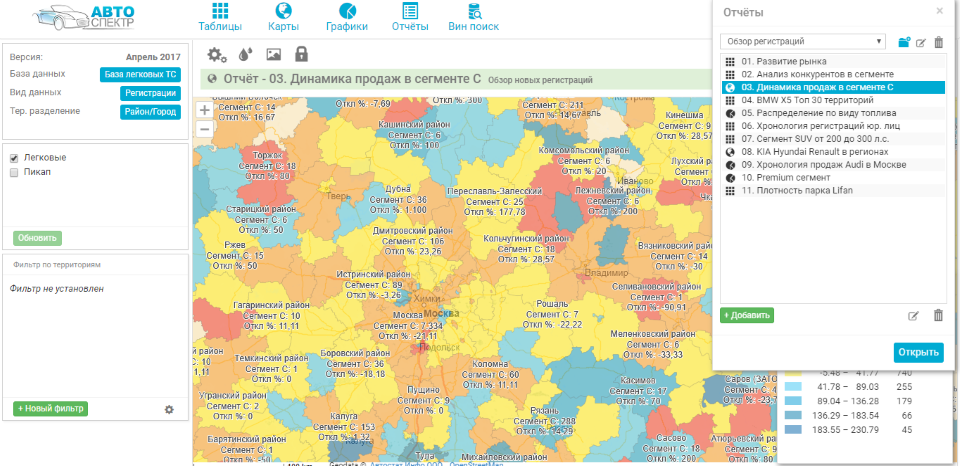Export map as image icon
This screenshot has height=466, width=960.
click(x=273, y=54)
